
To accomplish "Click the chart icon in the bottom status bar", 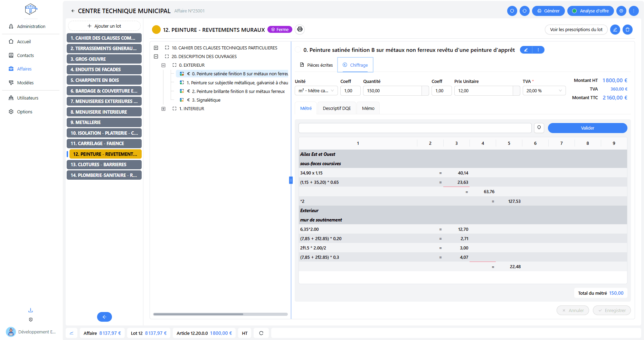I will pos(72,333).
